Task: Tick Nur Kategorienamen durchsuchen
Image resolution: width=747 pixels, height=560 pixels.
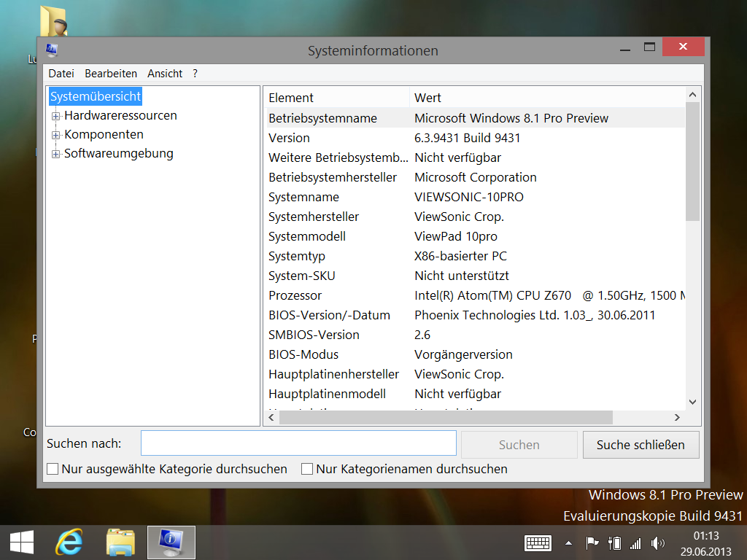Action: tap(307, 469)
